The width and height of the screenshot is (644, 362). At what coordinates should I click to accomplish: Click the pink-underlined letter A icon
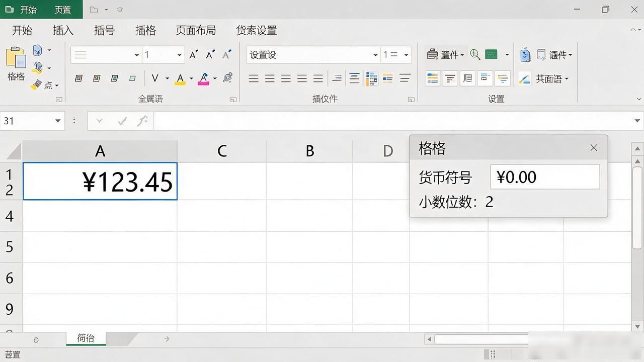203,78
